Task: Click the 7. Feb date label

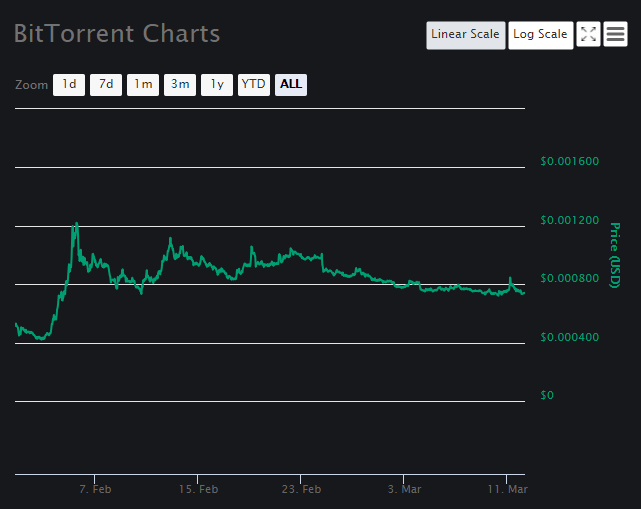Action: tap(95, 489)
